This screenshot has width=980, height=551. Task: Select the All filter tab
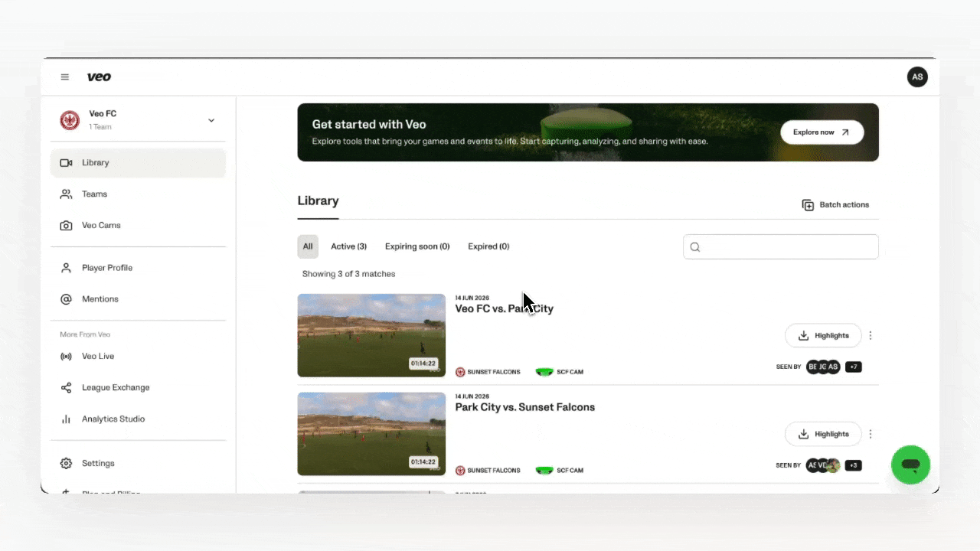point(308,246)
